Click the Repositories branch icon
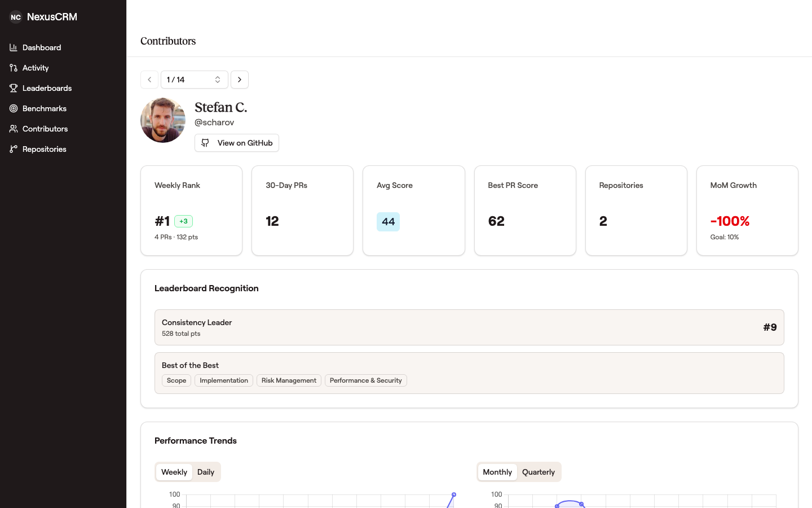Screen dimensions: 812x508 (14, 149)
